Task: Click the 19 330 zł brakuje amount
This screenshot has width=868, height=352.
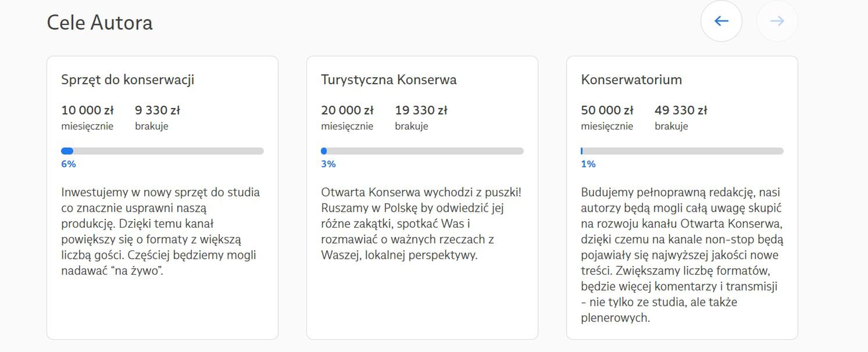Action: pyautogui.click(x=421, y=110)
